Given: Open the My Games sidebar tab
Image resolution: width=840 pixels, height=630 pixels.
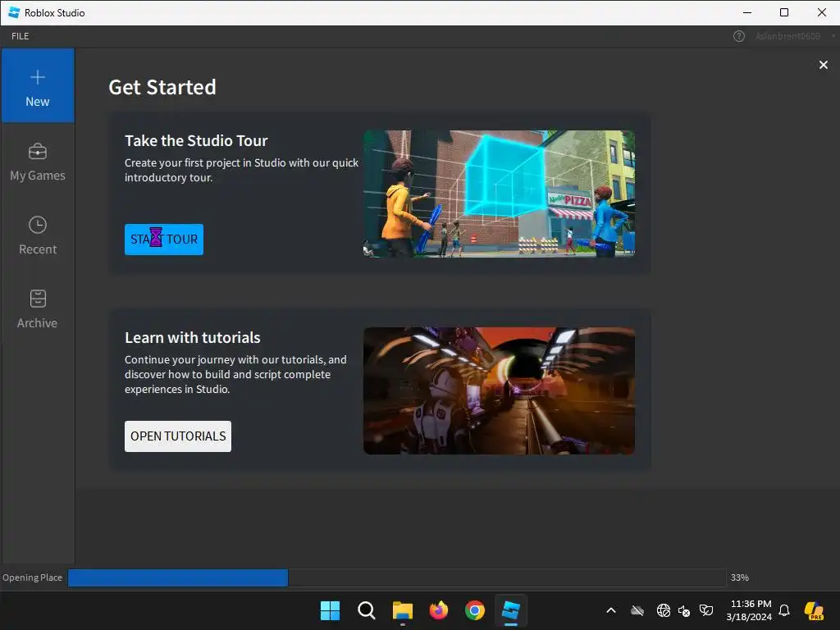Looking at the screenshot, I should point(38,162).
